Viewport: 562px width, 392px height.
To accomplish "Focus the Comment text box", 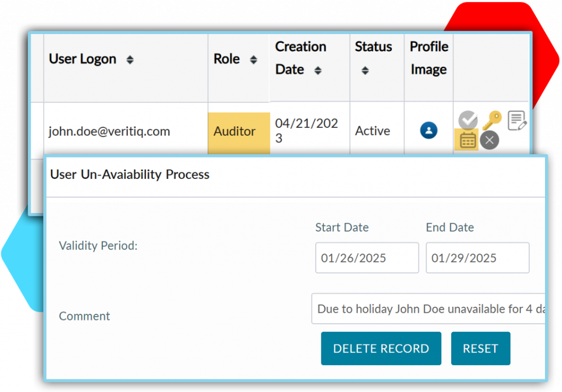I will pos(428,309).
